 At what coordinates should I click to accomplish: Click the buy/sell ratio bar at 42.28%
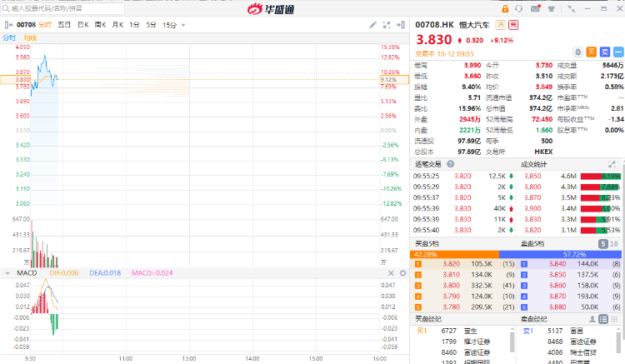click(x=455, y=253)
